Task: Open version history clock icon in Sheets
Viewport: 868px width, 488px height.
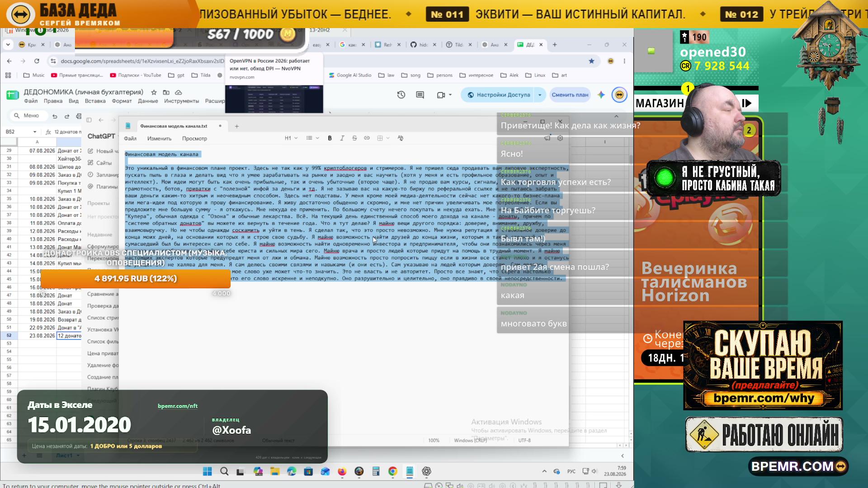Action: (401, 95)
